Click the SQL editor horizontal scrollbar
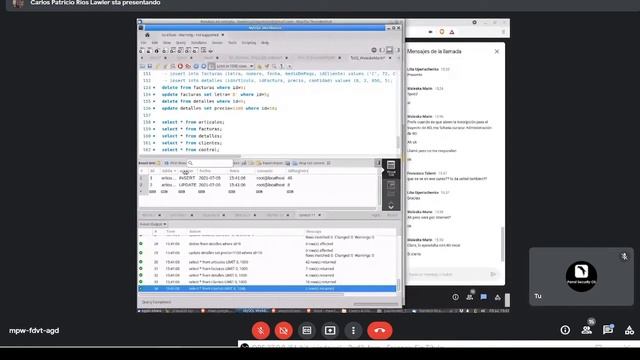The width and height of the screenshot is (640, 360). pos(190,156)
